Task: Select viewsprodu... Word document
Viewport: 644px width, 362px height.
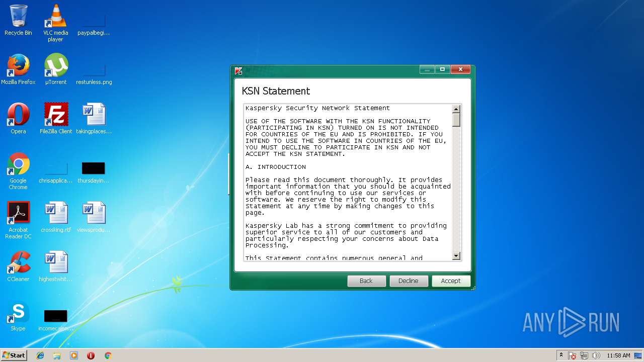Action: [x=94, y=217]
